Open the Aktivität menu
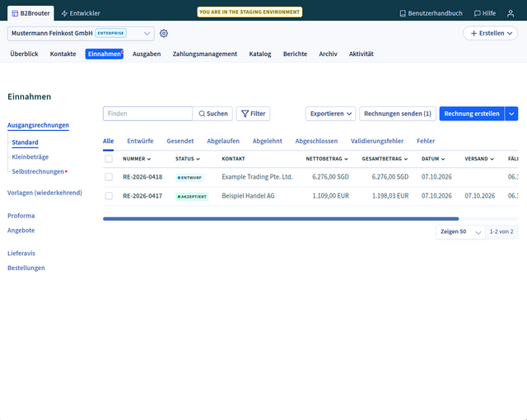The image size is (527, 420). (361, 54)
